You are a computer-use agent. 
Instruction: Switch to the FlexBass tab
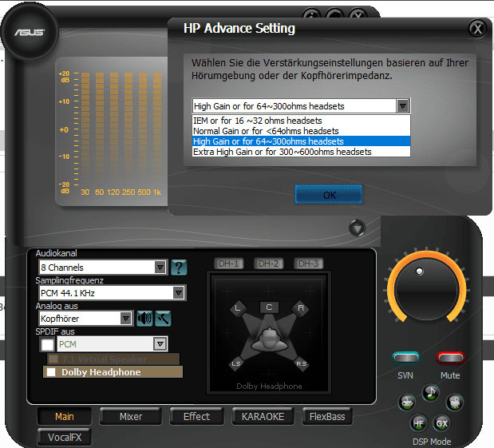click(327, 417)
